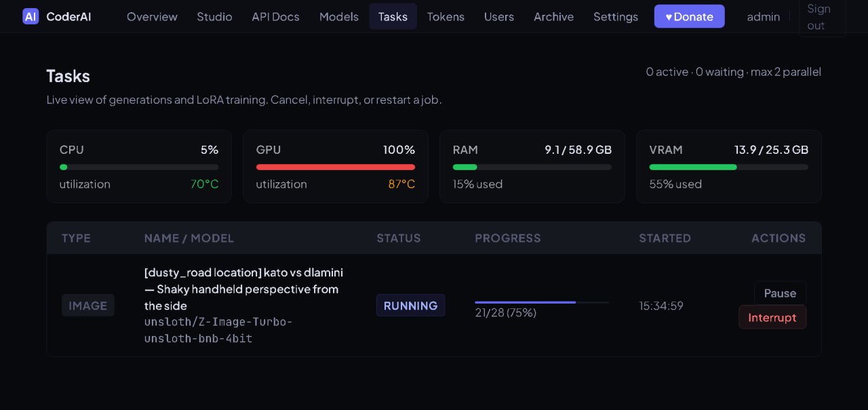Click the GPU 87°C temperature

(401, 184)
